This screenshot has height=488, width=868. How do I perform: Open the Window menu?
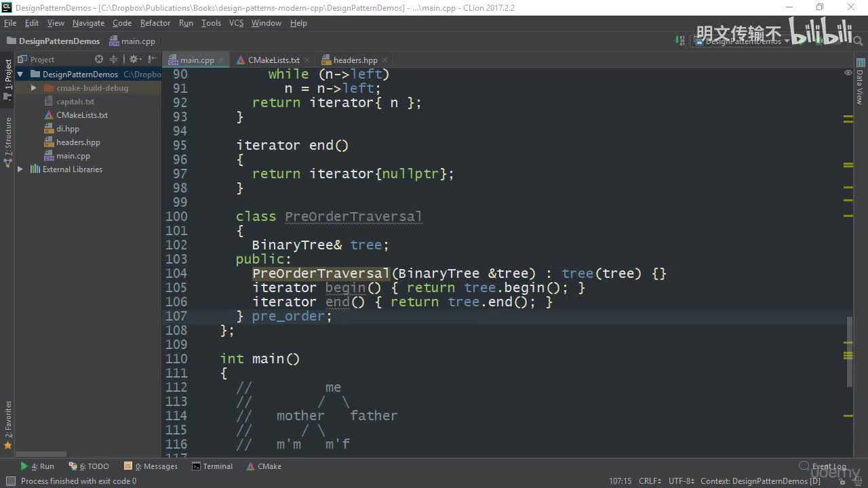(267, 23)
